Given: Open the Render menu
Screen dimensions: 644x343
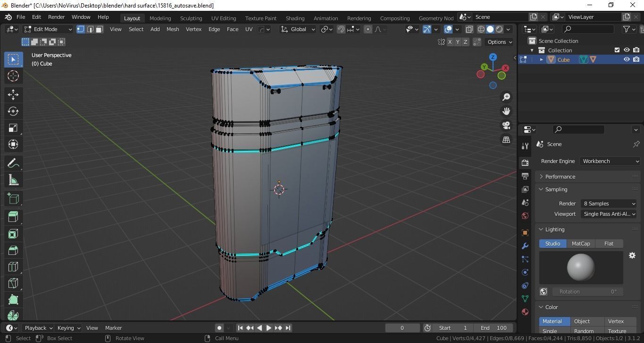Looking at the screenshot, I should pyautogui.click(x=56, y=17).
